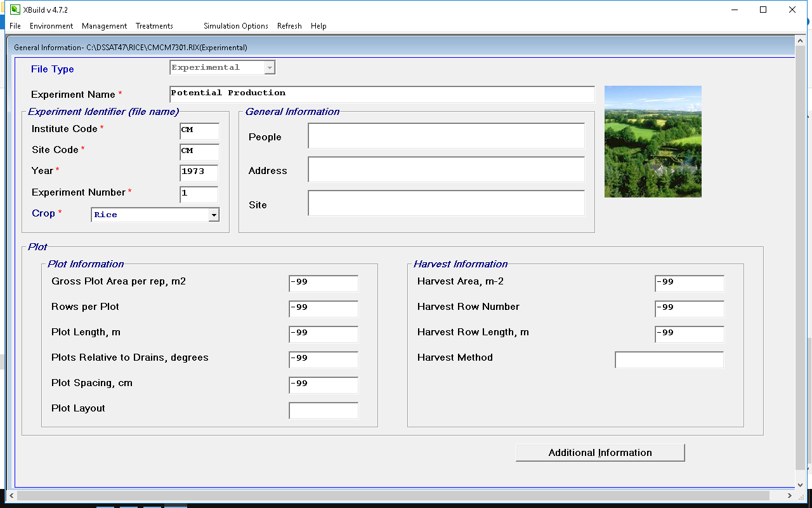
Task: Open the Simulation Options menu
Action: tap(236, 26)
